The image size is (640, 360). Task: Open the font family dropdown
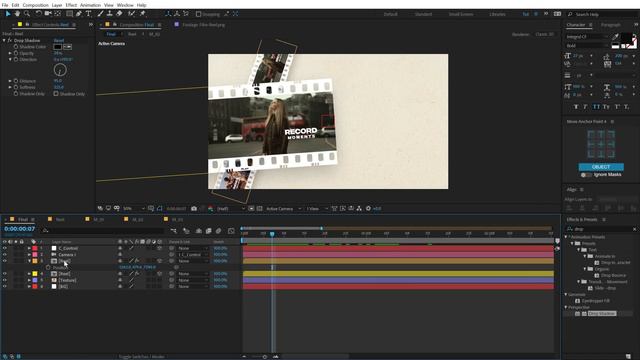pos(586,37)
